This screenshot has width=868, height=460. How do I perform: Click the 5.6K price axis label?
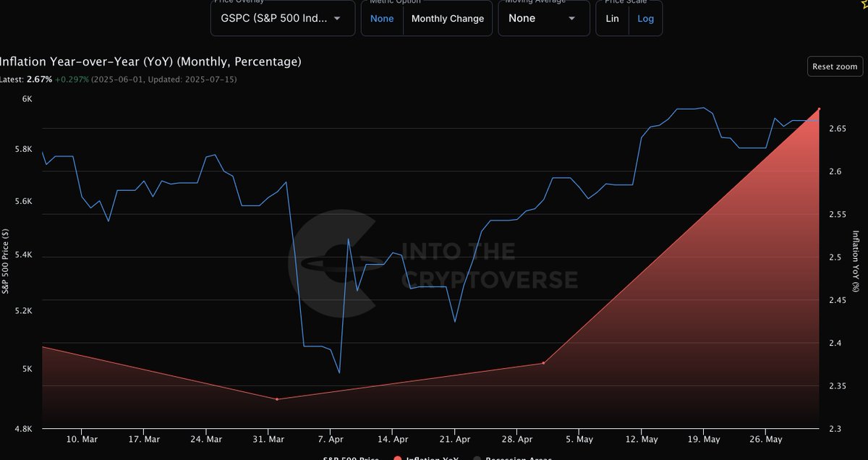(x=24, y=201)
